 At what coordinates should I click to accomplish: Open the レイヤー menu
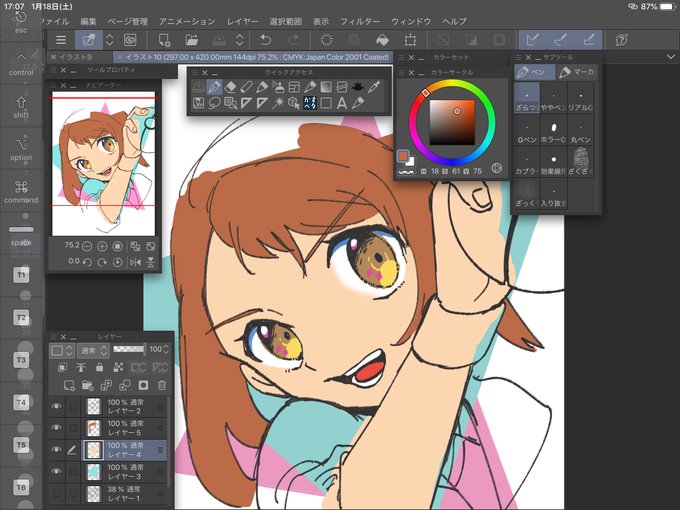click(x=242, y=21)
